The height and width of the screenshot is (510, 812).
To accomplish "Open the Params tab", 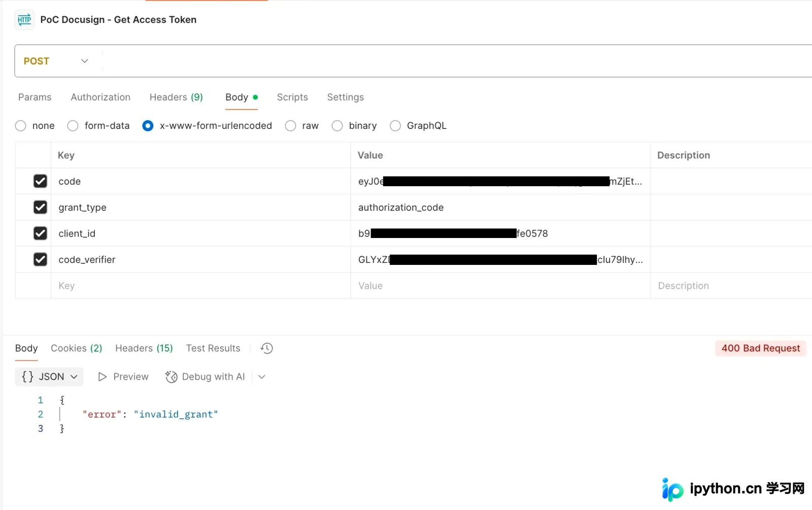I will [x=35, y=97].
